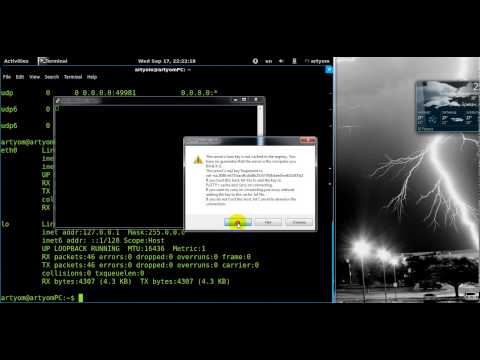
Task: Click the PuTTY window title icon
Action: pos(58,100)
